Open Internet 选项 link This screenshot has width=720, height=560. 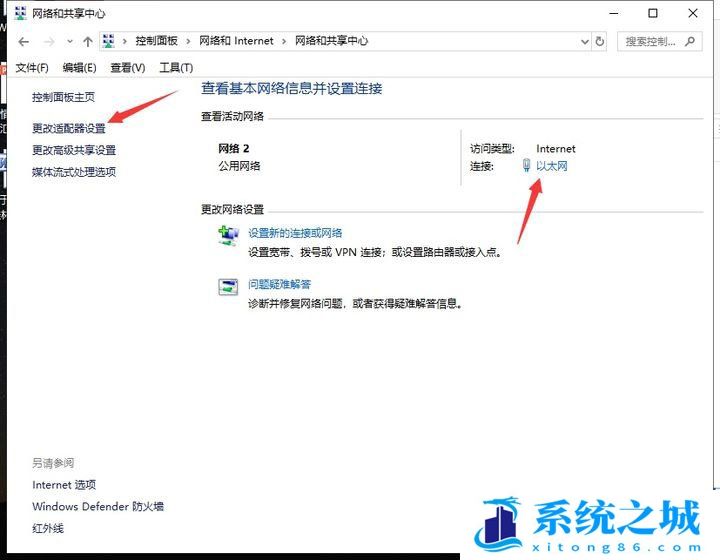coord(64,485)
